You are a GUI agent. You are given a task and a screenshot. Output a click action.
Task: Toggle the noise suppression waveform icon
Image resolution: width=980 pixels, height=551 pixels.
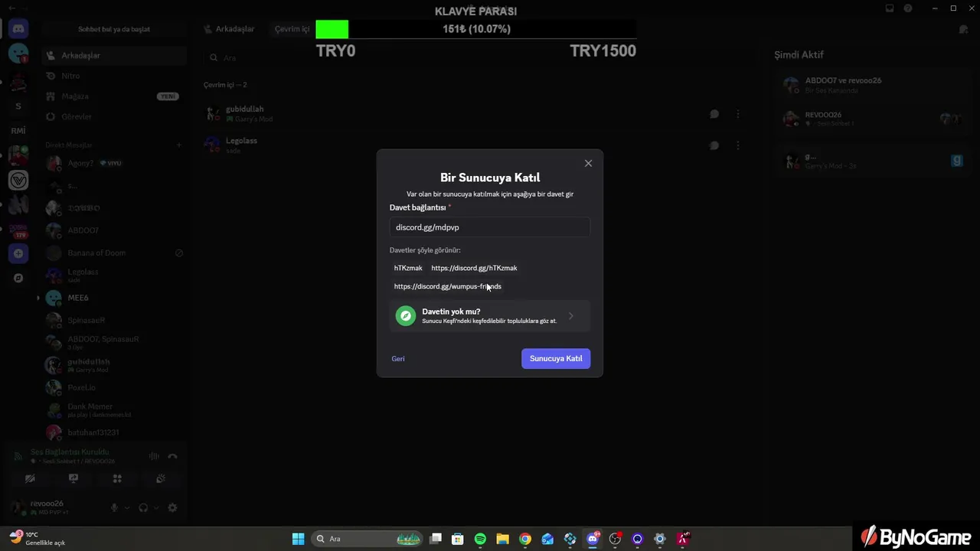click(154, 456)
